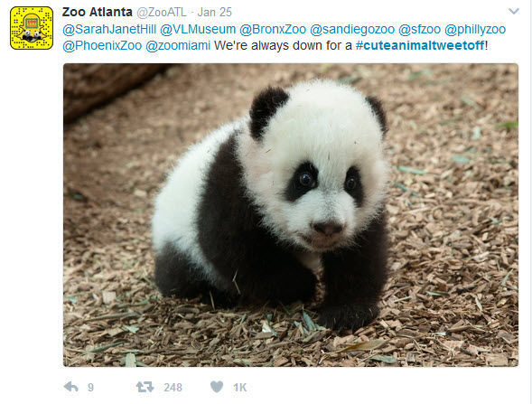Click the @ZooATL handle
Viewport: 532px width, 404px height.
[x=162, y=13]
